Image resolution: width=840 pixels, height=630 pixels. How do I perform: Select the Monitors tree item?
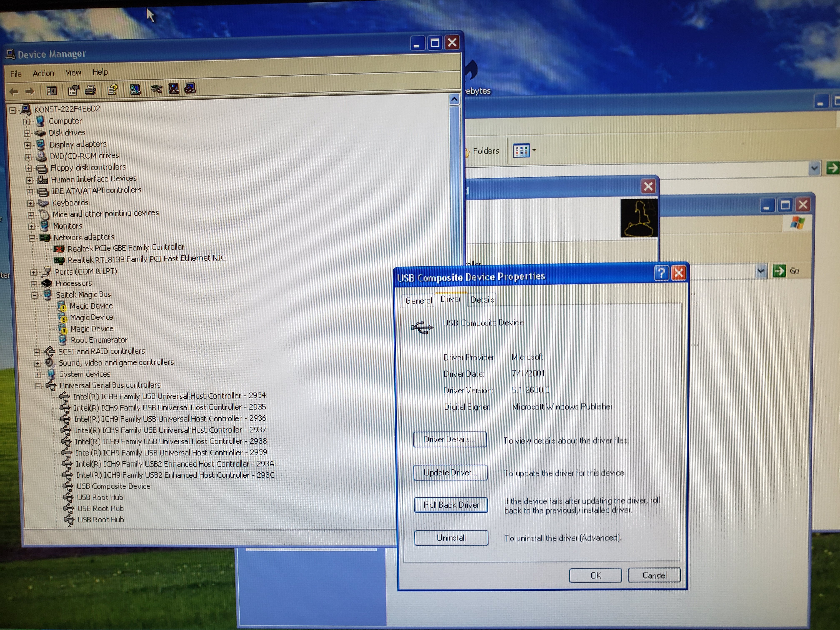67,226
